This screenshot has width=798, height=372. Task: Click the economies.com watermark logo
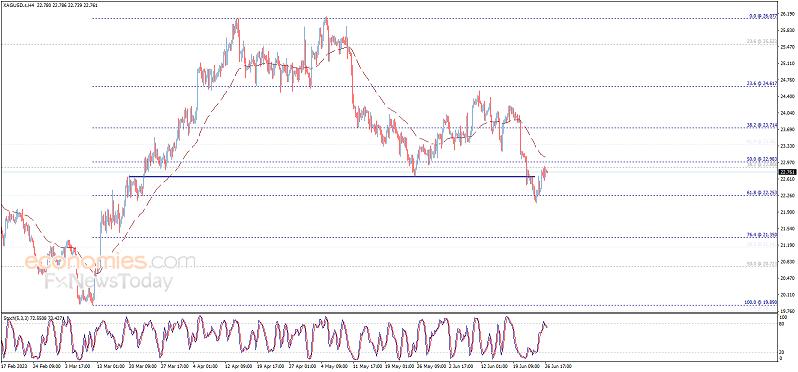click(x=110, y=262)
